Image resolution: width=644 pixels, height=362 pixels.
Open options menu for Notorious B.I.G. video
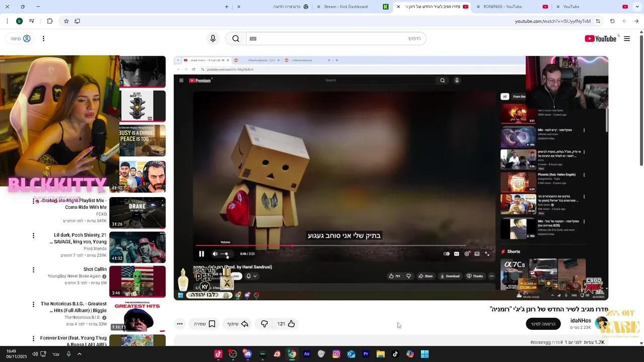click(x=34, y=304)
